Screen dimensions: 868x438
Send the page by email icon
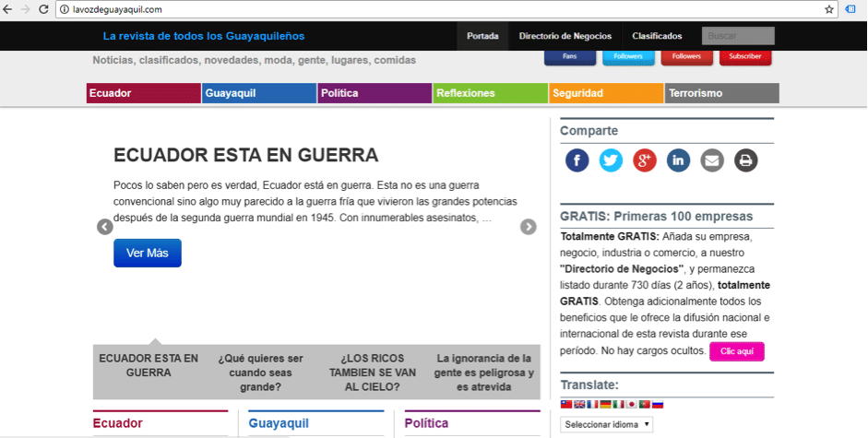(711, 160)
